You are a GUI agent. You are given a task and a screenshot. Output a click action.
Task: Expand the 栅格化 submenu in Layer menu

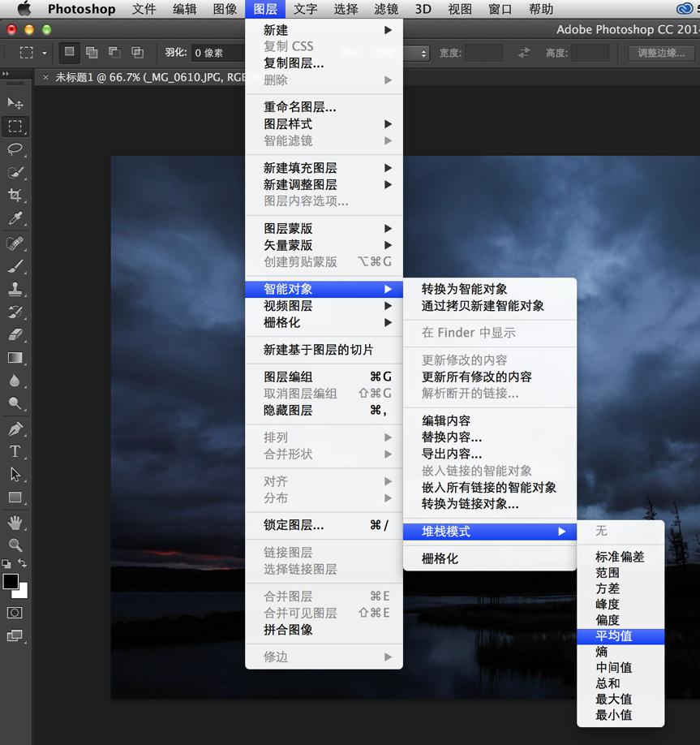(324, 322)
